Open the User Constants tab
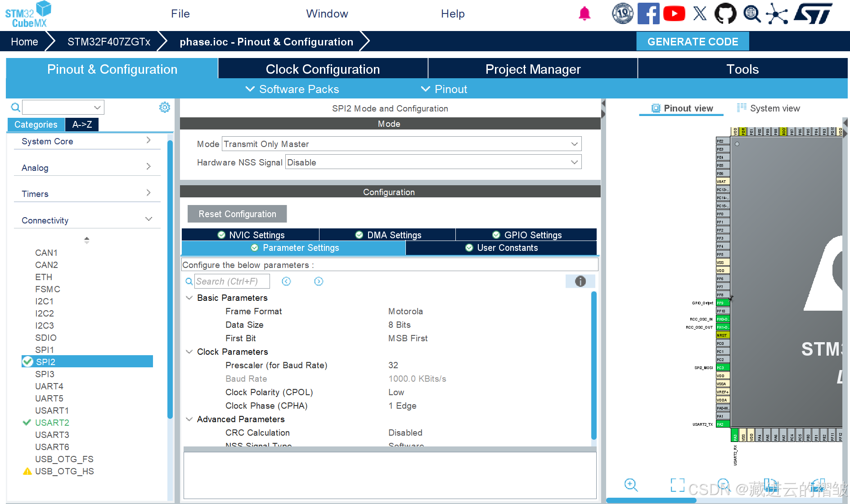850x504 pixels. tap(501, 248)
